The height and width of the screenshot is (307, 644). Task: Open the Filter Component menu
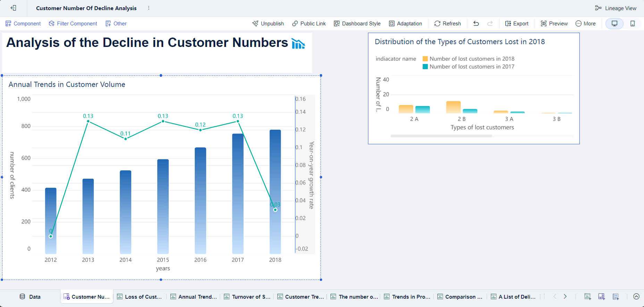click(x=73, y=23)
